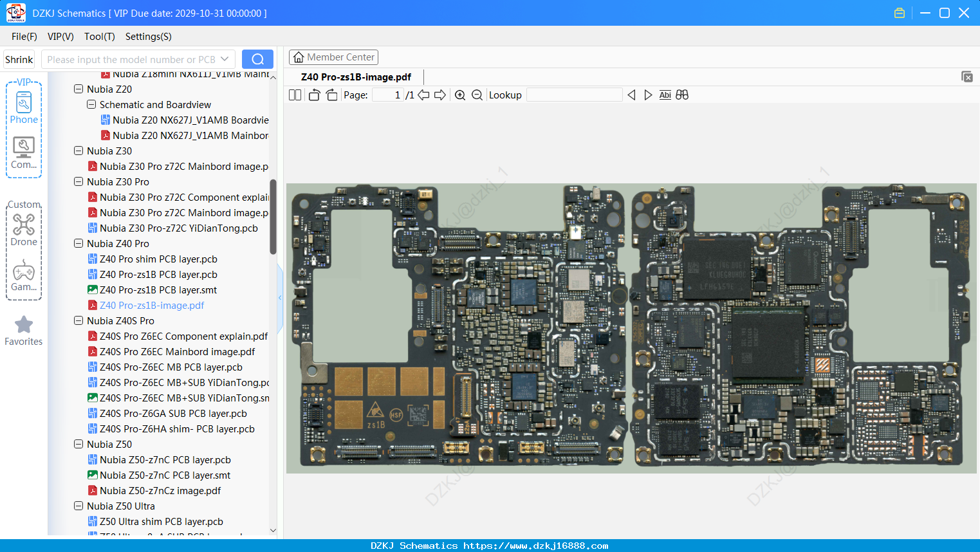Zoom in on the PDF

[x=460, y=95]
